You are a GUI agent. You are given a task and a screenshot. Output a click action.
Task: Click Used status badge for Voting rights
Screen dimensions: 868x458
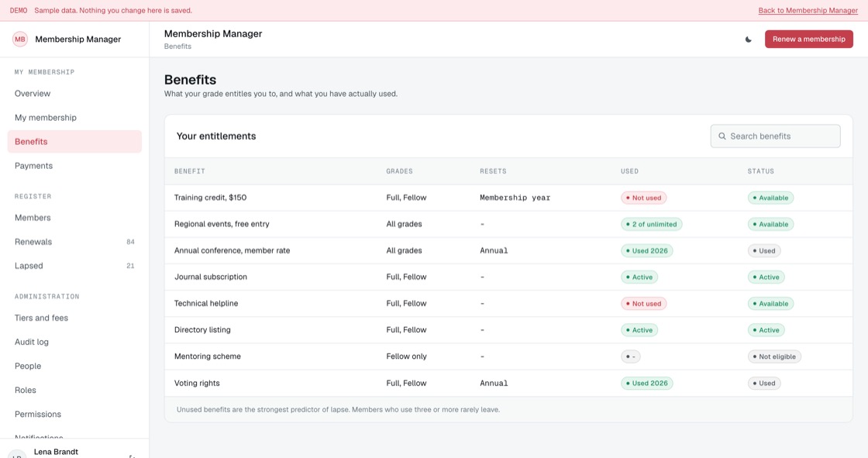(764, 384)
